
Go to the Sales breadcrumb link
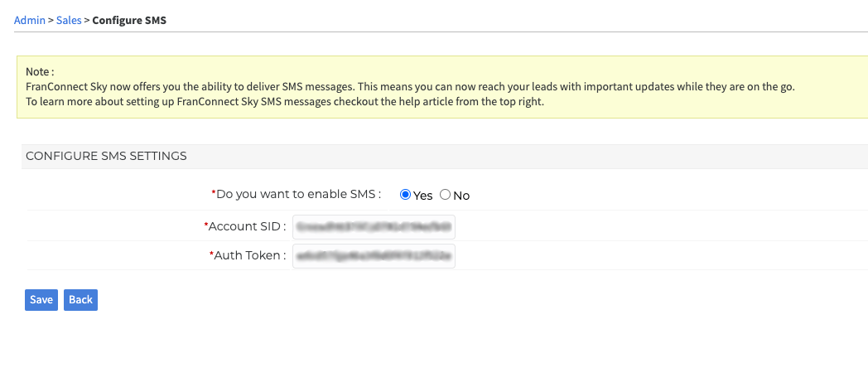(69, 21)
